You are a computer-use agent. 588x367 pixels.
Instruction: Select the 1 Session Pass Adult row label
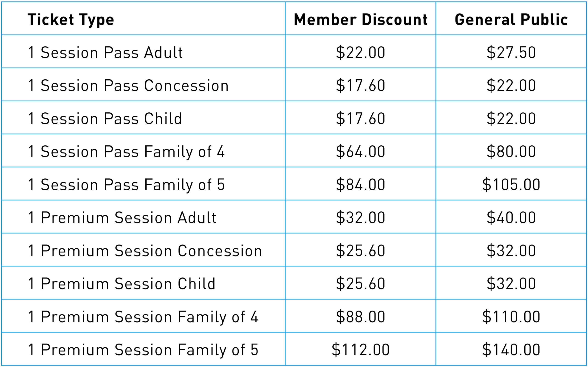point(105,52)
